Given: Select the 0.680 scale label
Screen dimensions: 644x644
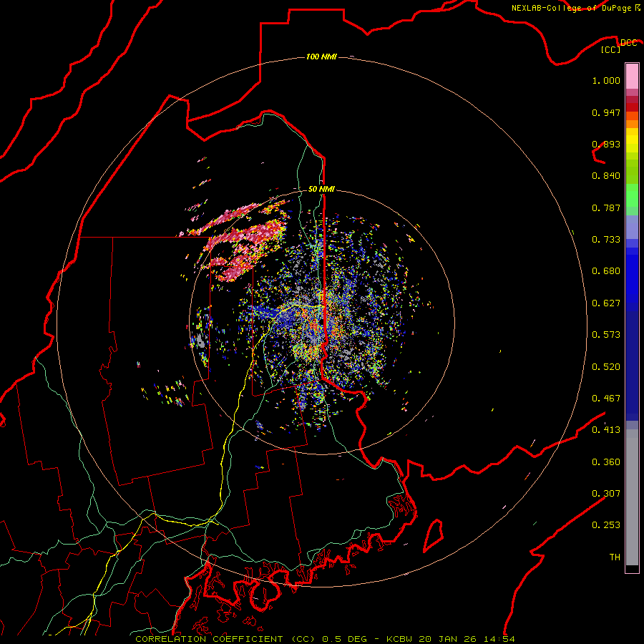Looking at the screenshot, I should (606, 271).
